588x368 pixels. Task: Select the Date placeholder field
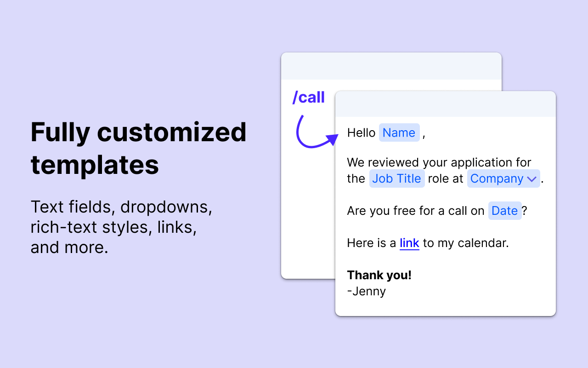pyautogui.click(x=504, y=211)
